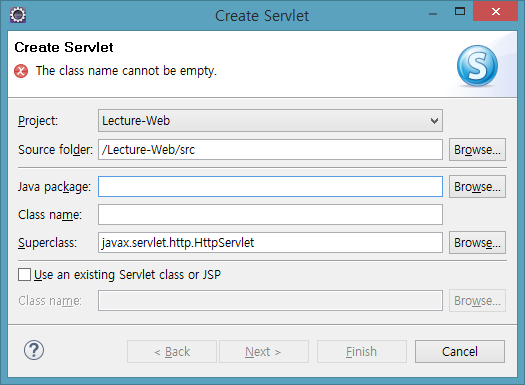
Task: Browse for the source folder
Action: pos(477,150)
